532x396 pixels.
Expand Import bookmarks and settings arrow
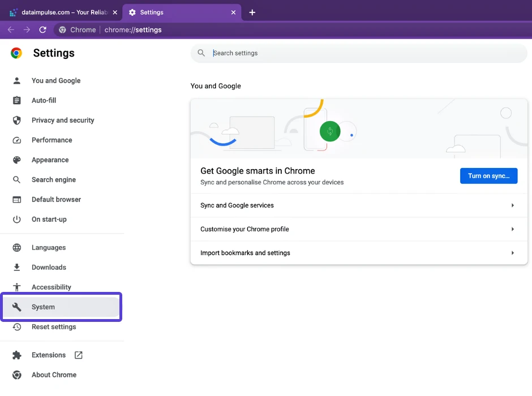point(513,253)
